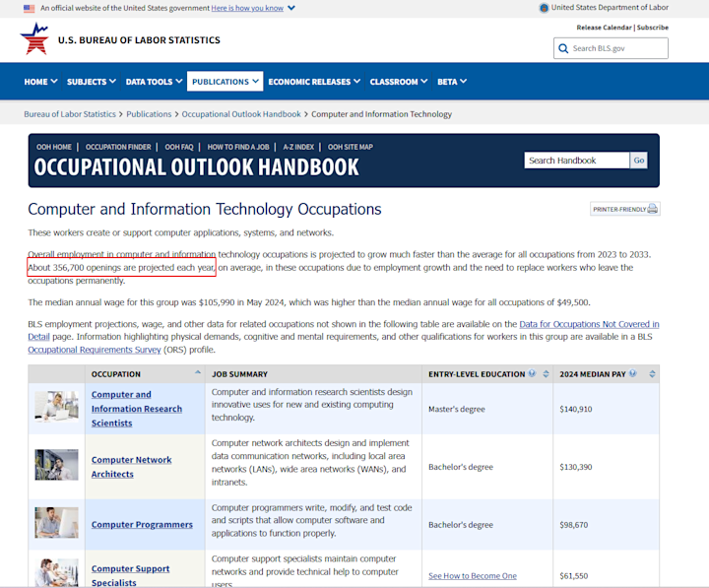Go to Bureau of Labor Statistics breadcrumb
The height and width of the screenshot is (588, 709).
70,114
